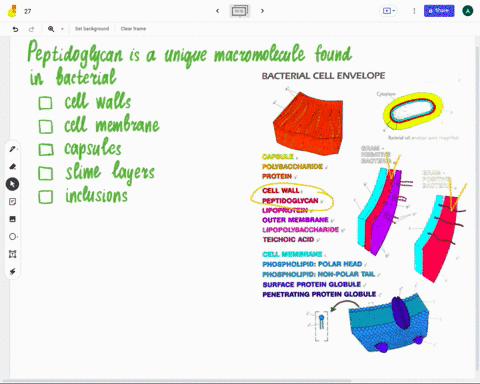This screenshot has height=384, width=480.
Task: Tick the "inclusions" checkbox
Action: 46,197
